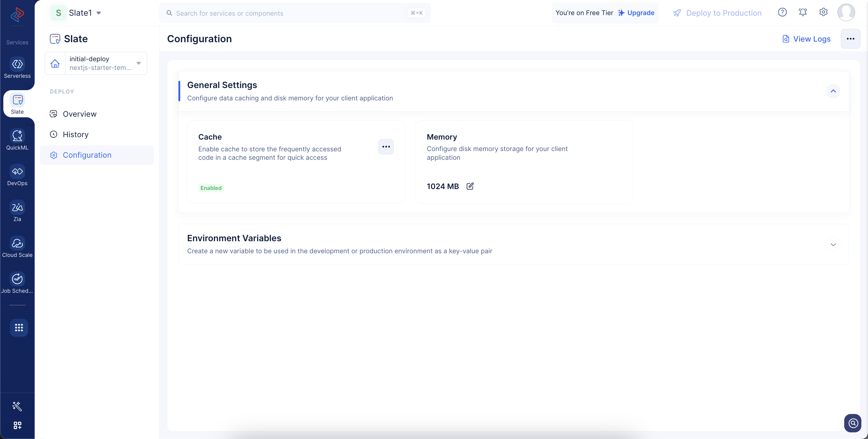
Task: Open the Cloud Scale service
Action: click(x=17, y=248)
